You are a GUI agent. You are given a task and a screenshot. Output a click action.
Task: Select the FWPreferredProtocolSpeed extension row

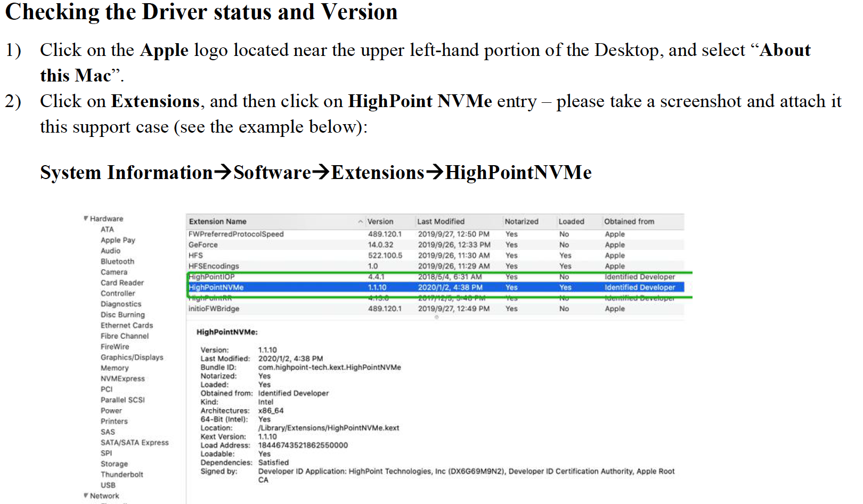(x=435, y=234)
